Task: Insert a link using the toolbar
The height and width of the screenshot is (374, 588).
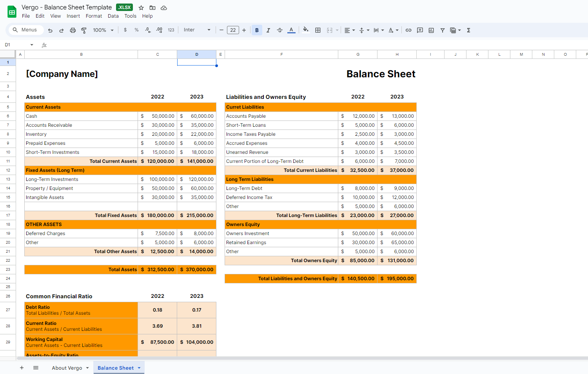Action: (408, 30)
